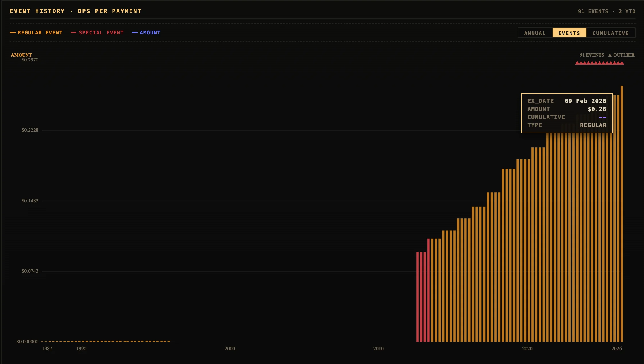
Task: Click the tallest 2026 orange bar
Action: pyautogui.click(x=622, y=214)
